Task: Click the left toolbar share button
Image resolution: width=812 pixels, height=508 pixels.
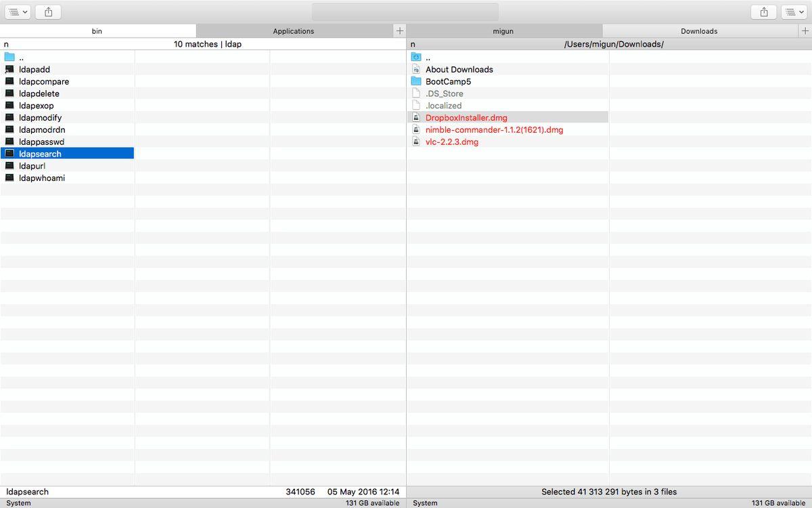Action: pyautogui.click(x=48, y=12)
